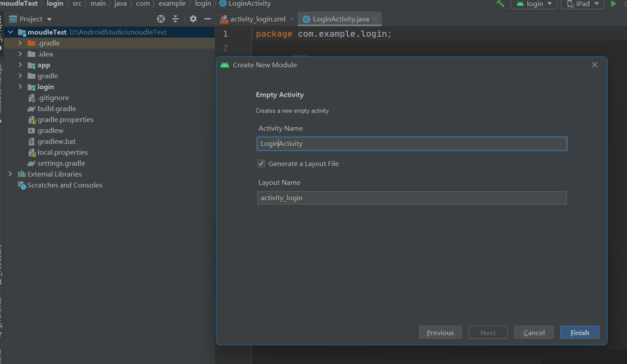This screenshot has width=627, height=364.
Task: Close the Create New Module dialog
Action: click(594, 65)
